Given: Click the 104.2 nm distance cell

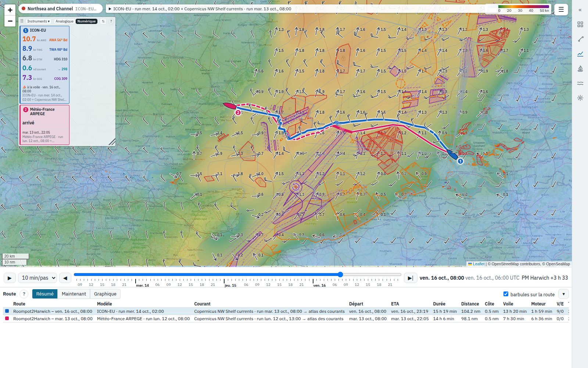Looking at the screenshot, I should (x=471, y=311).
